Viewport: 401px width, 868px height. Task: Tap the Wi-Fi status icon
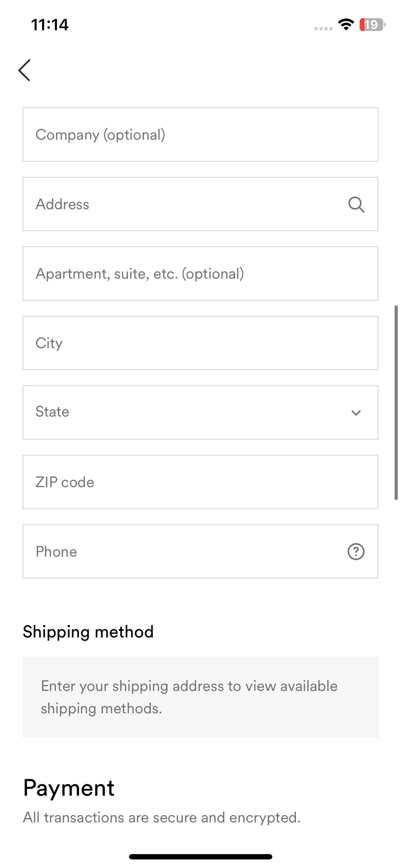(346, 25)
